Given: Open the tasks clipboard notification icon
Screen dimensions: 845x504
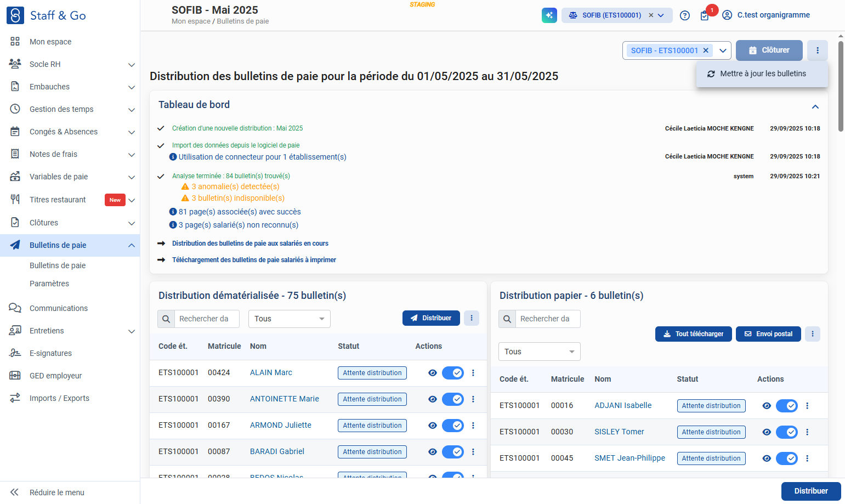Looking at the screenshot, I should 705,15.
